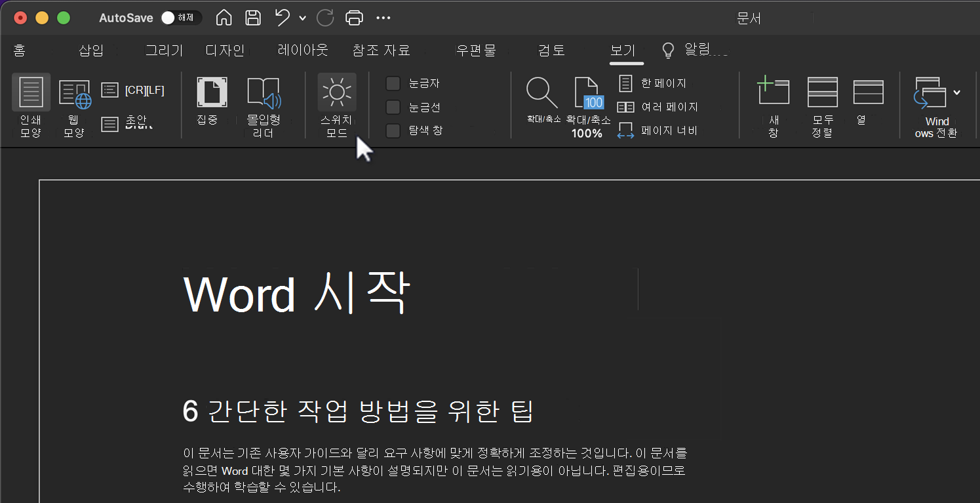The width and height of the screenshot is (980, 503).
Task: Open a New Window (새 창)
Action: (x=773, y=106)
